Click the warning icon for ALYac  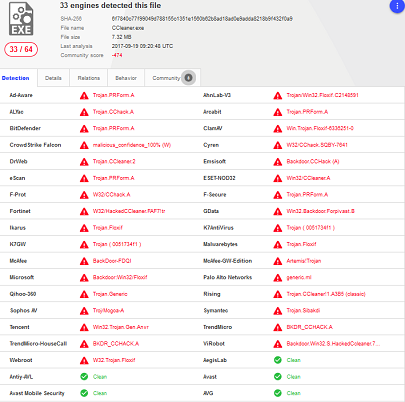[x=84, y=112]
